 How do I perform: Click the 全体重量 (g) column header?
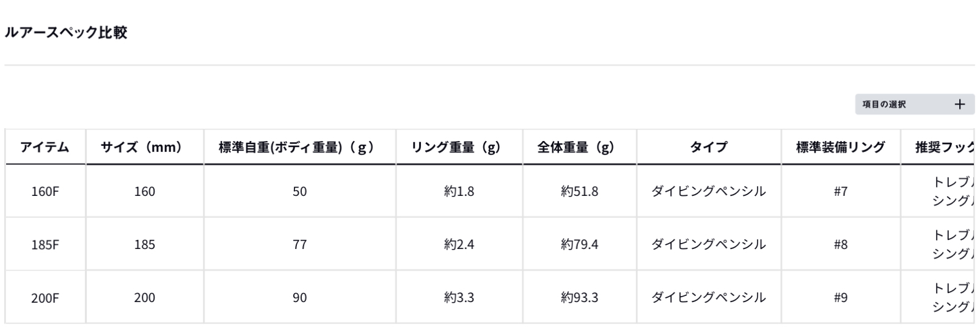(x=579, y=147)
